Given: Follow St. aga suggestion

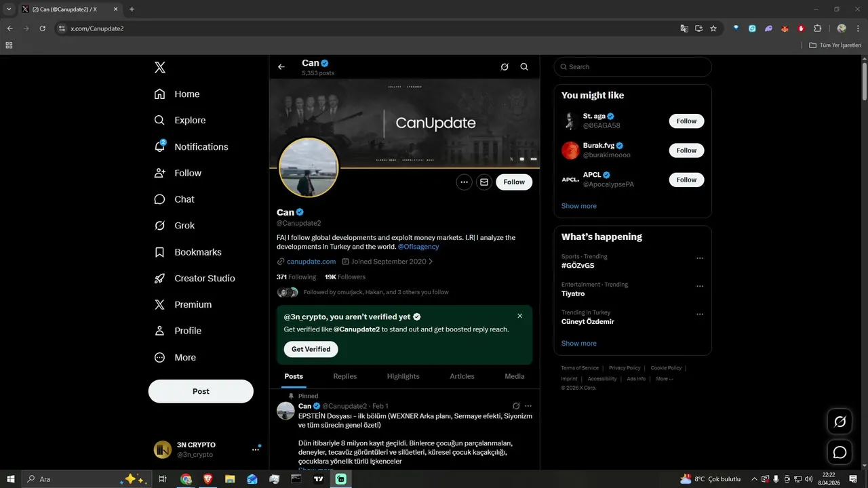Looking at the screenshot, I should click(x=686, y=121).
